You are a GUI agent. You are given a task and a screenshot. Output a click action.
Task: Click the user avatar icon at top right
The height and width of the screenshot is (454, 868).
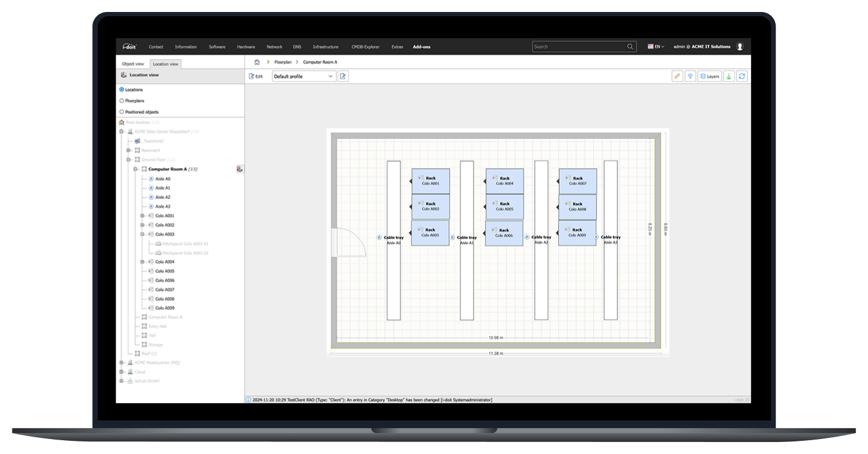[740, 46]
